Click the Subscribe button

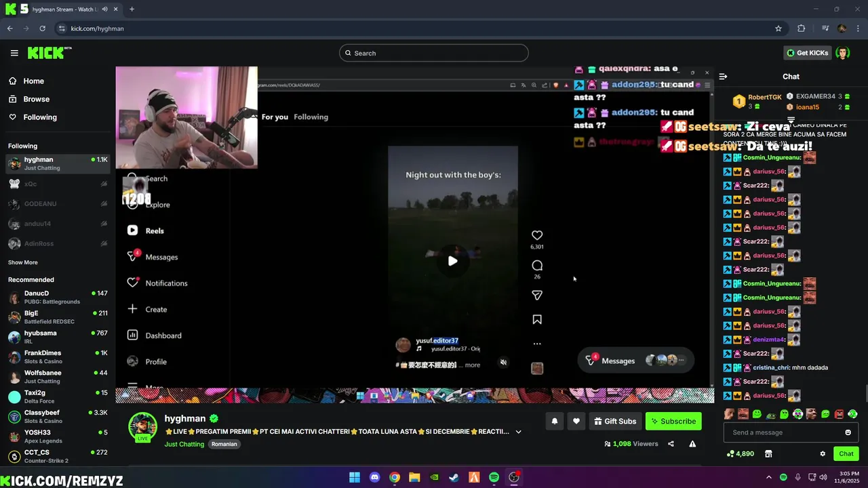coord(673,421)
